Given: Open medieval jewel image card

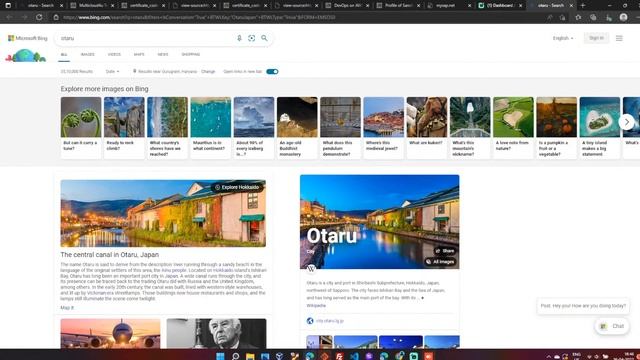Looking at the screenshot, I should click(384, 127).
